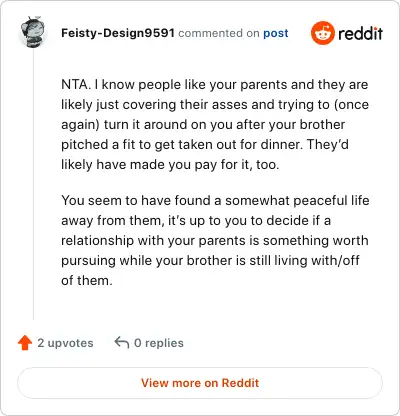Click the orange upvote arrow icon
The width and height of the screenshot is (400, 416).
(x=25, y=343)
